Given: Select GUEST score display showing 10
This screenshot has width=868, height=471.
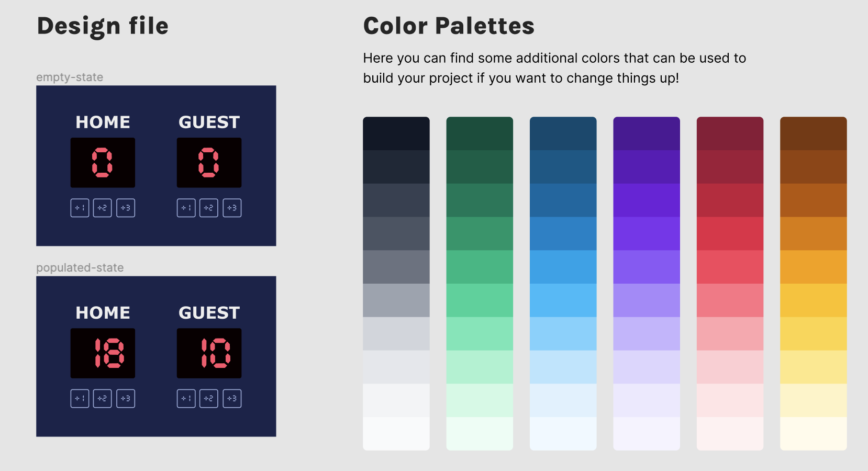Looking at the screenshot, I should [209, 353].
